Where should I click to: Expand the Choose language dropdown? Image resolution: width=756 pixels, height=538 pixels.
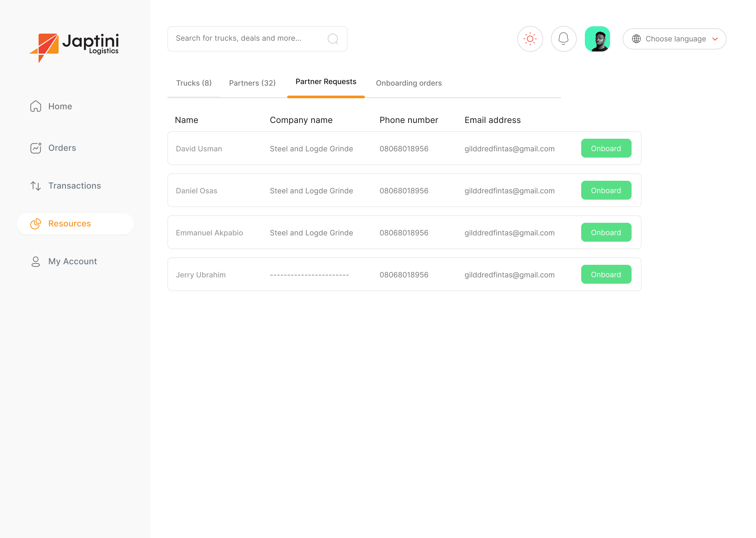tap(674, 39)
